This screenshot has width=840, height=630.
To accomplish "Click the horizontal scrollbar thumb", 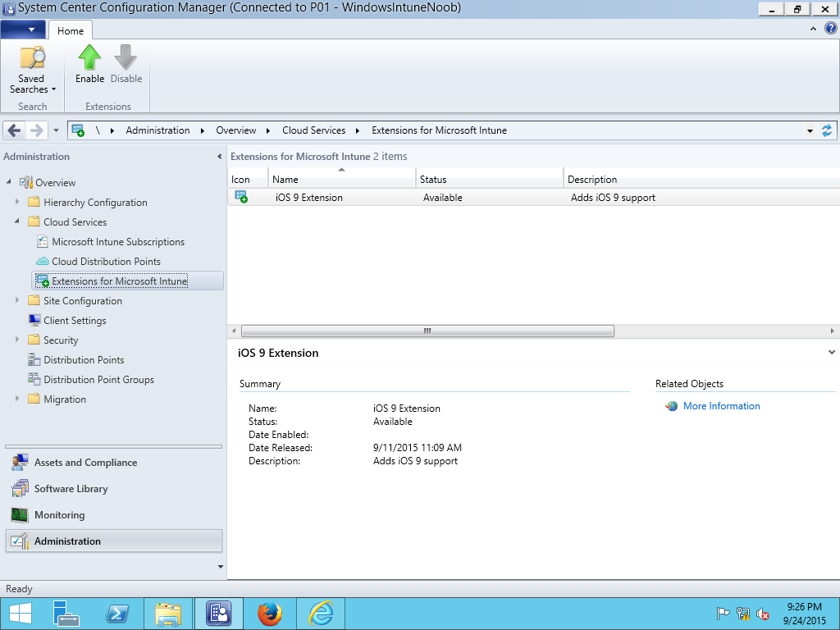I will click(427, 331).
